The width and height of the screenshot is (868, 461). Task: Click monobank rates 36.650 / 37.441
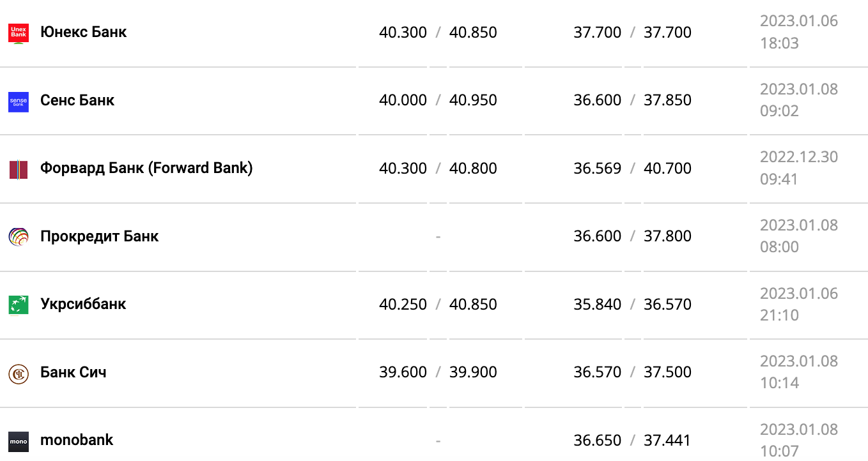(632, 441)
